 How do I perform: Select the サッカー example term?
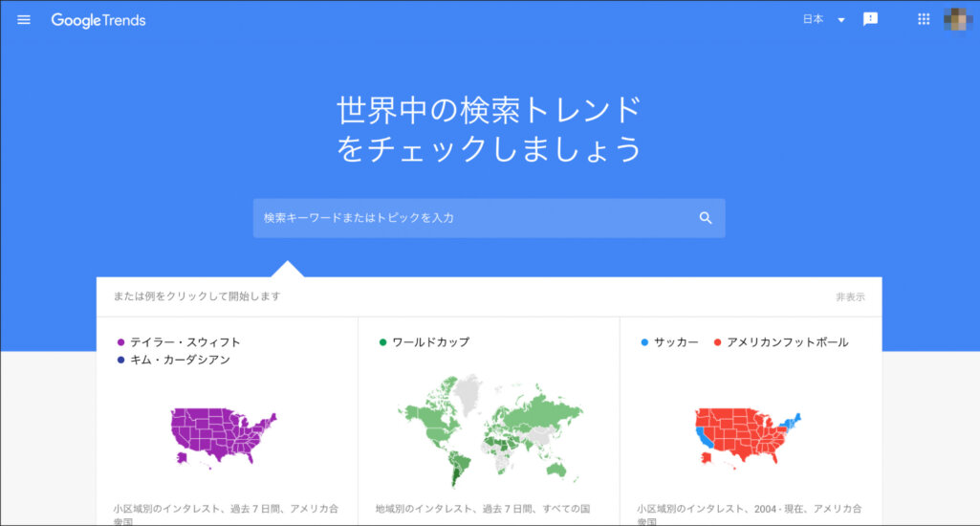(676, 342)
